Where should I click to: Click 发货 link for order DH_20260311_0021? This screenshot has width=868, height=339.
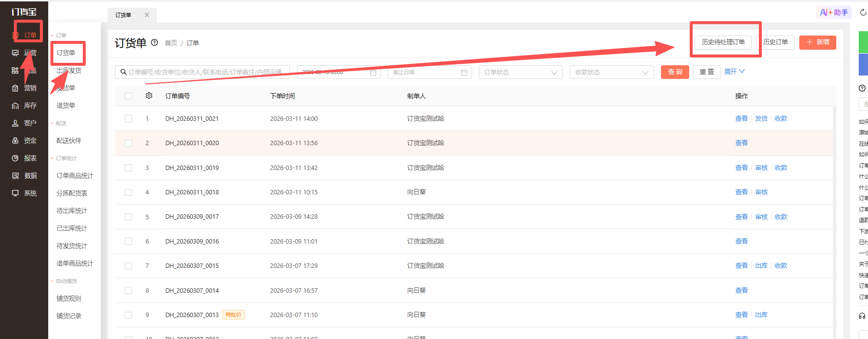click(761, 118)
